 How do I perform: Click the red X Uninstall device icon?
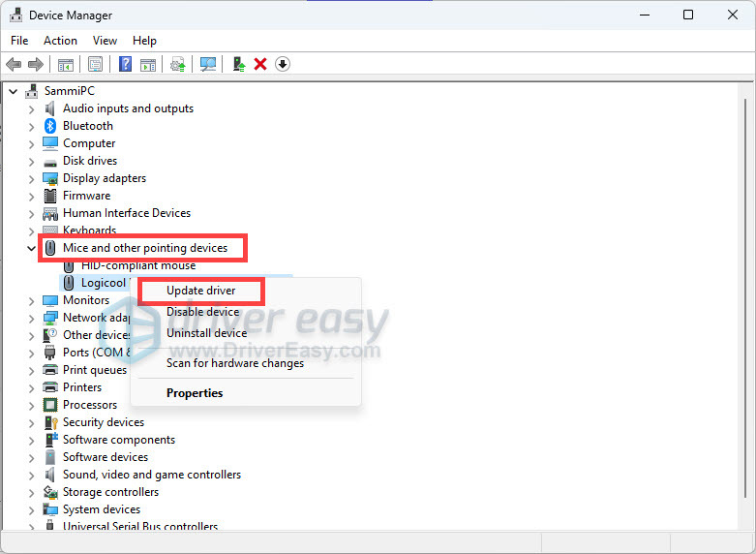260,64
